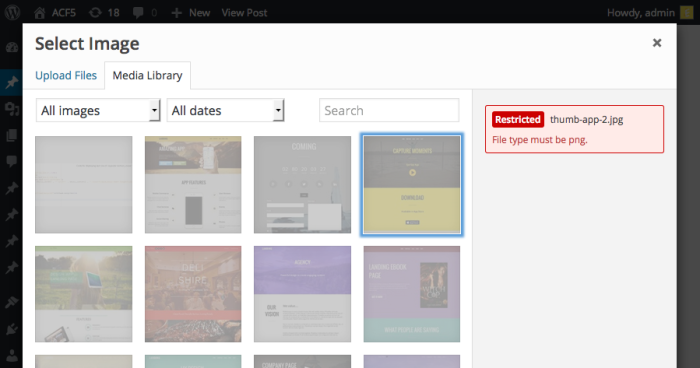Open the Users sidebar icon

12,356
